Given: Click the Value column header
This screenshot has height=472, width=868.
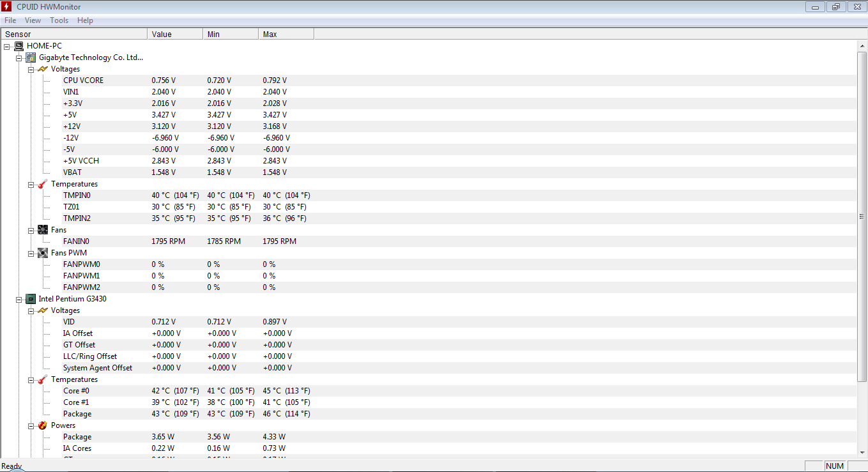Looking at the screenshot, I should pos(175,34).
